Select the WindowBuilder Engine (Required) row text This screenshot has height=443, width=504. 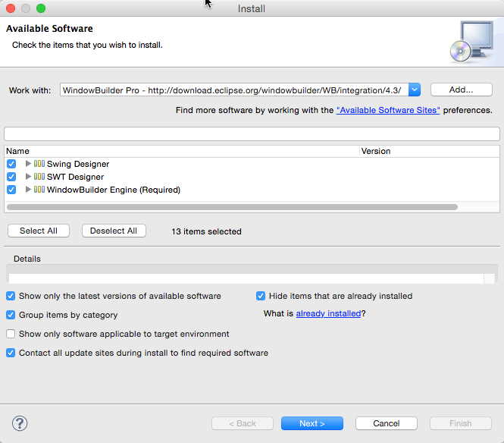114,190
